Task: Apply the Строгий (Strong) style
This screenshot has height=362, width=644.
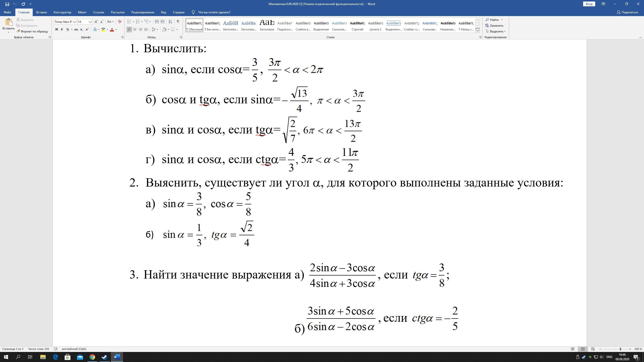Action: point(357,25)
